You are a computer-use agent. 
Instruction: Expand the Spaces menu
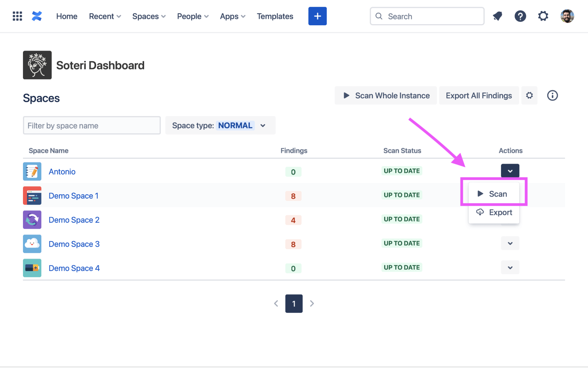(x=149, y=16)
